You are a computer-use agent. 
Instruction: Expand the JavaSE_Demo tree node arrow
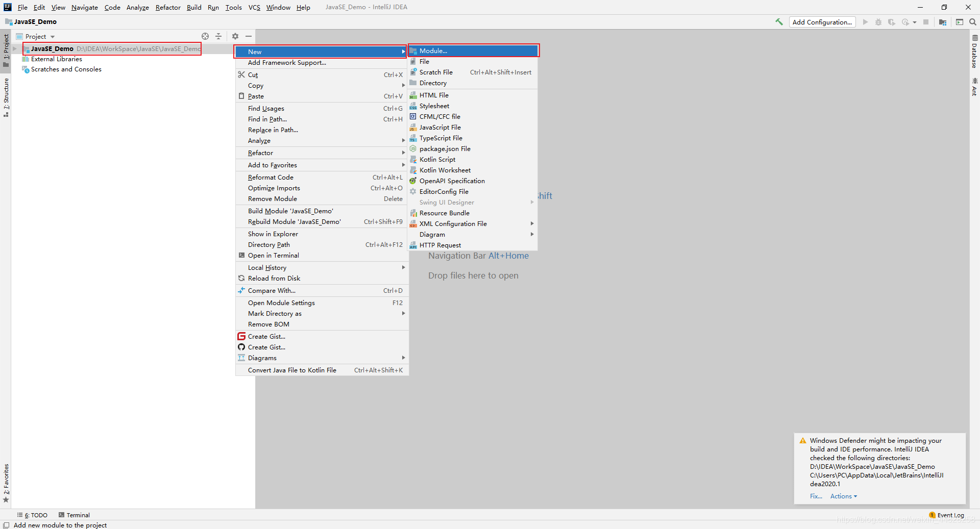[x=15, y=49]
